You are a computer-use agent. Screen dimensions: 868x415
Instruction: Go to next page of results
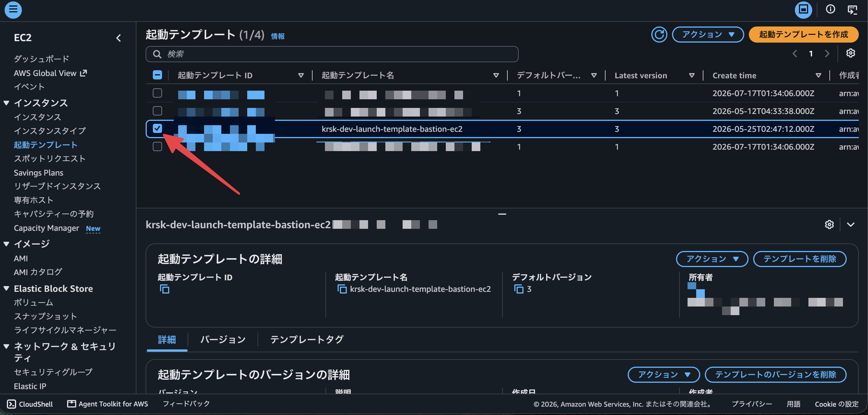(x=827, y=54)
